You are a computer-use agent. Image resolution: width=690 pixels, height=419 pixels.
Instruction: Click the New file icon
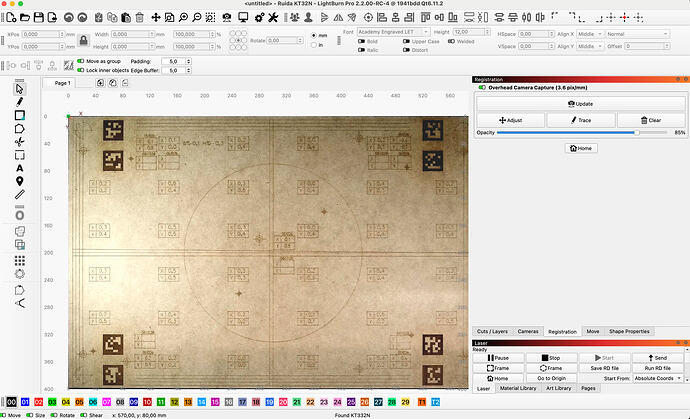coord(11,18)
